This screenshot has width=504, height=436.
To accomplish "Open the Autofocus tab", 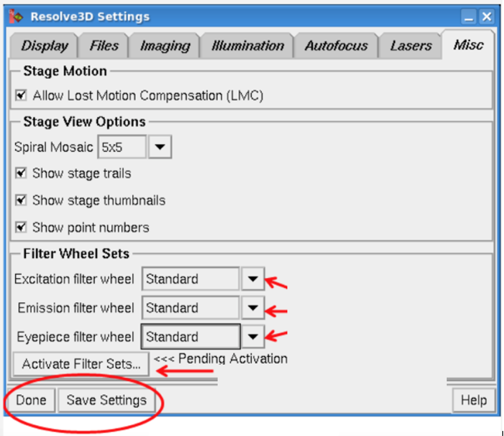I will pos(336,46).
